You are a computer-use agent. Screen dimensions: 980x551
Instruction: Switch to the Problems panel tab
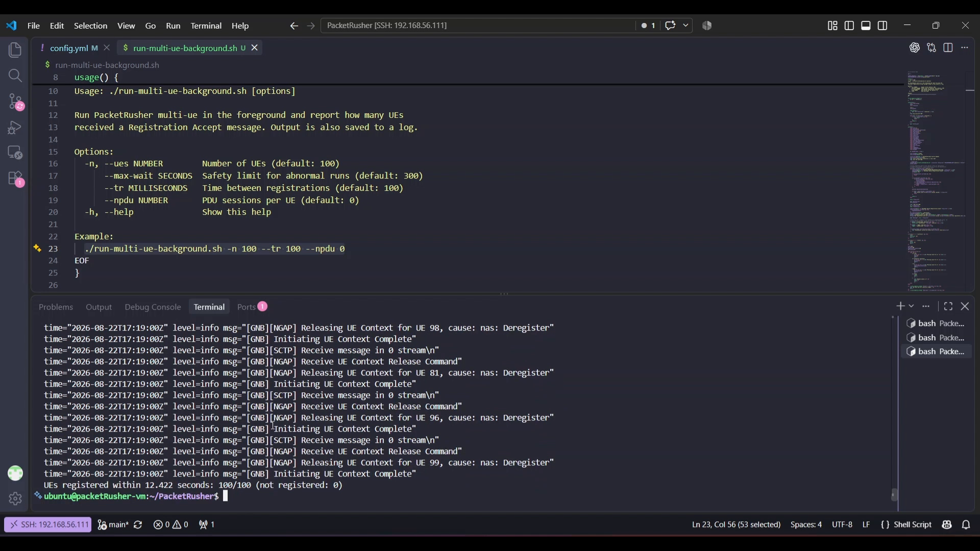point(56,307)
